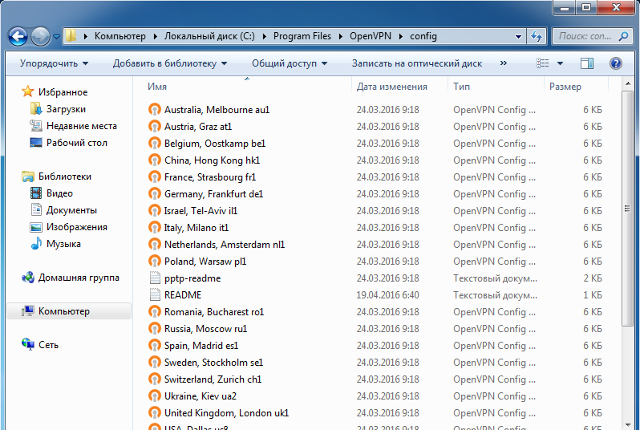Open the 'Общий доступ' menu
The image size is (640, 430).
289,64
